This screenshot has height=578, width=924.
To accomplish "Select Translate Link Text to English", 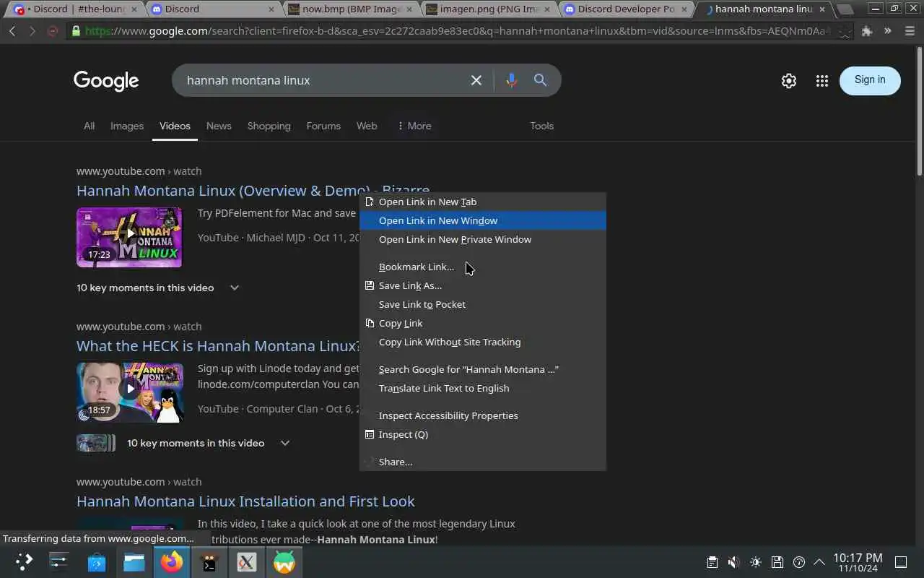I will pos(482,388).
